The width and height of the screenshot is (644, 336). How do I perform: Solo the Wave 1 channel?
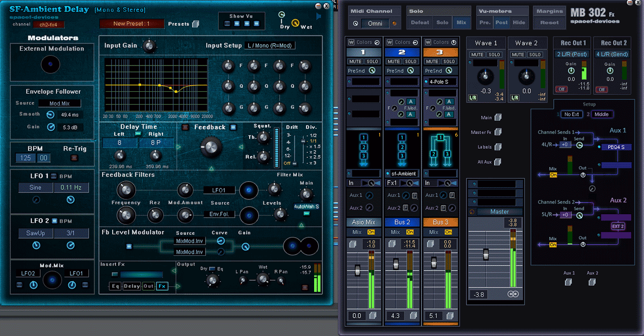(494, 55)
